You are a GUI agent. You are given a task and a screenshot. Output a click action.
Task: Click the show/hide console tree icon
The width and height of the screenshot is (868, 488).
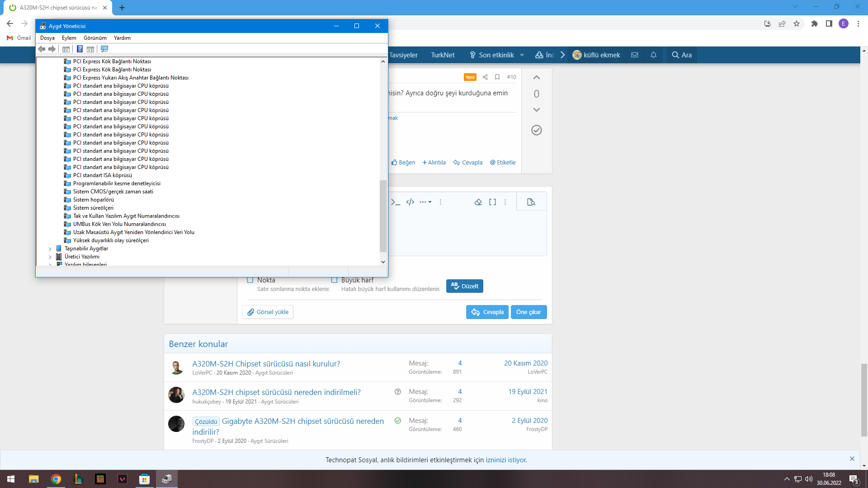pyautogui.click(x=66, y=49)
